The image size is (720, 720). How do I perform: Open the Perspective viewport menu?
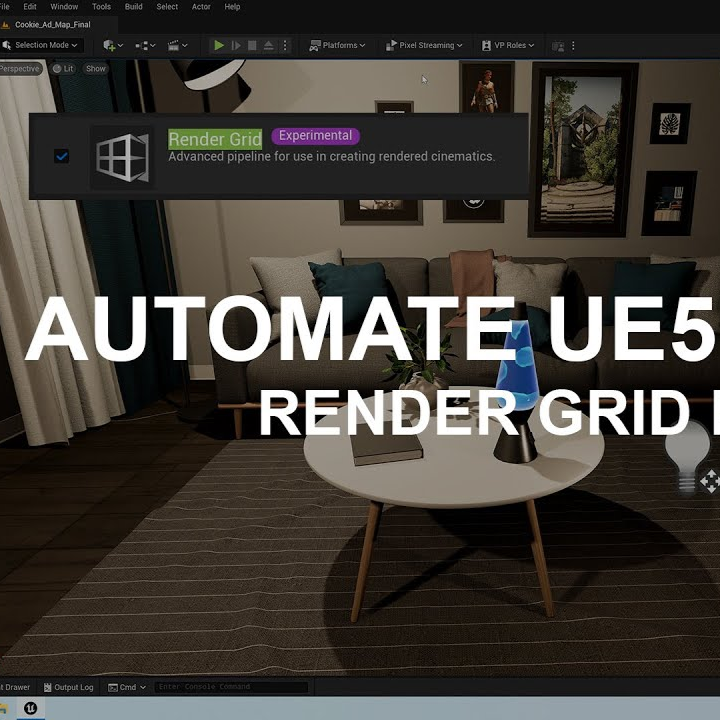point(20,69)
